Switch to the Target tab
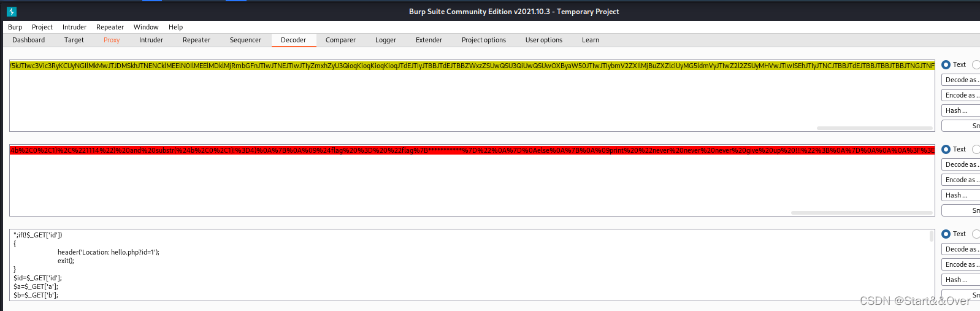 pyautogui.click(x=74, y=40)
